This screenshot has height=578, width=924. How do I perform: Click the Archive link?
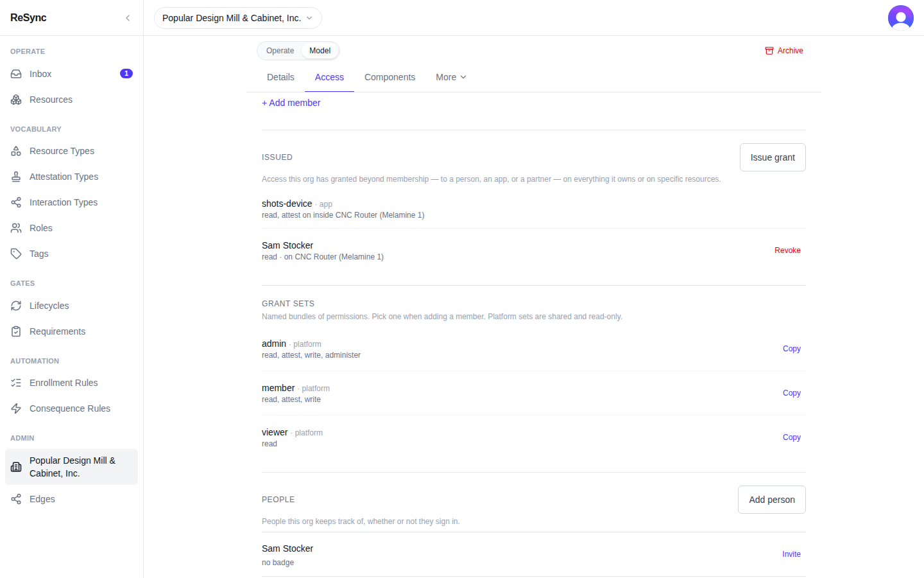[x=784, y=51]
